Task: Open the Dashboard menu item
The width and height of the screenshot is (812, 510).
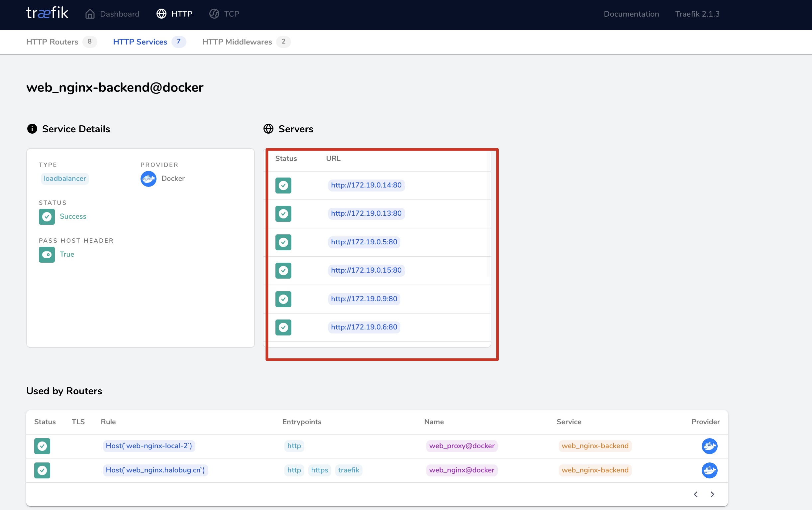Action: (x=112, y=14)
